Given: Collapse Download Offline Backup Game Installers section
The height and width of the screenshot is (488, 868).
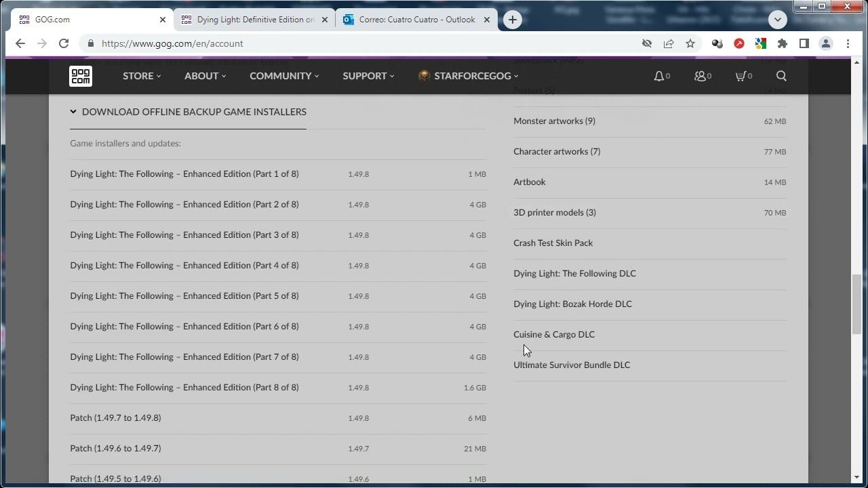Looking at the screenshot, I should click(x=188, y=112).
